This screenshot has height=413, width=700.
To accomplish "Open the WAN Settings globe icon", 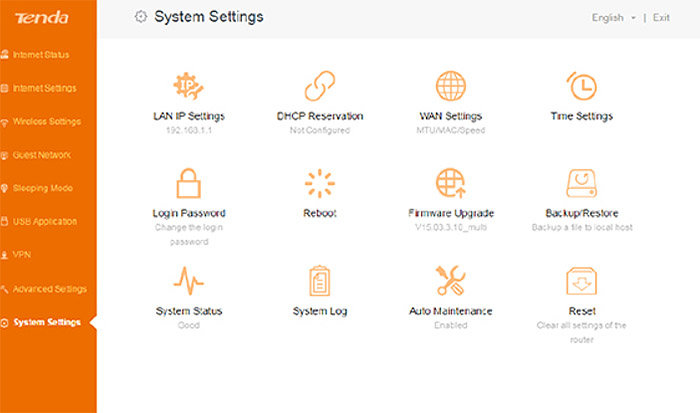I will point(450,86).
